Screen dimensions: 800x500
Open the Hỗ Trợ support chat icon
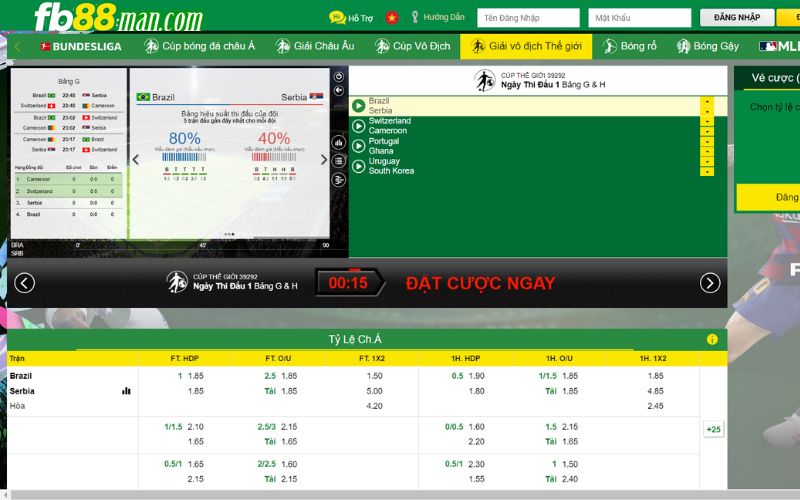(x=338, y=18)
